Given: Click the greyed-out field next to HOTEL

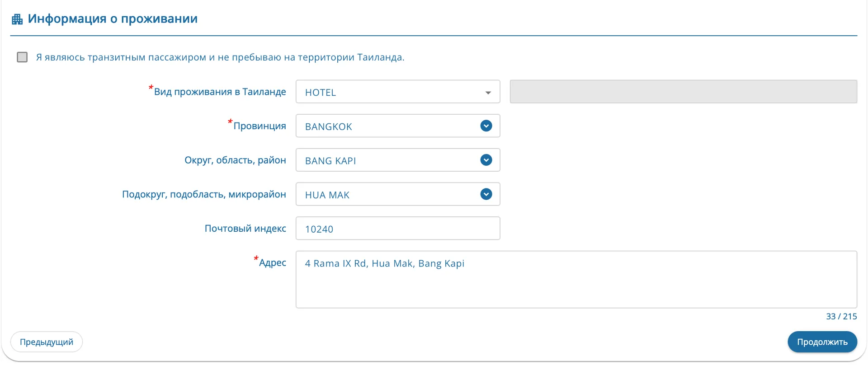Looking at the screenshot, I should click(684, 92).
